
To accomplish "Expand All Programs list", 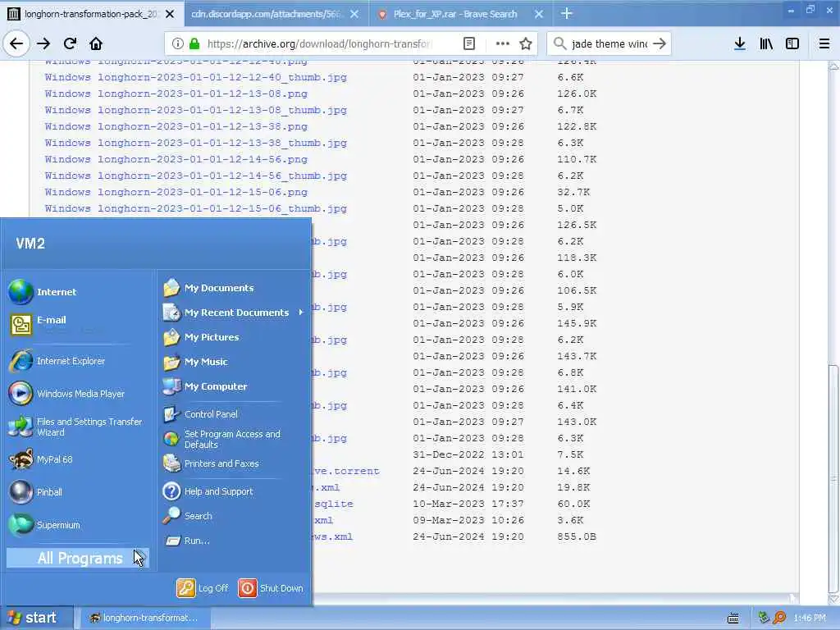I will tap(78, 558).
